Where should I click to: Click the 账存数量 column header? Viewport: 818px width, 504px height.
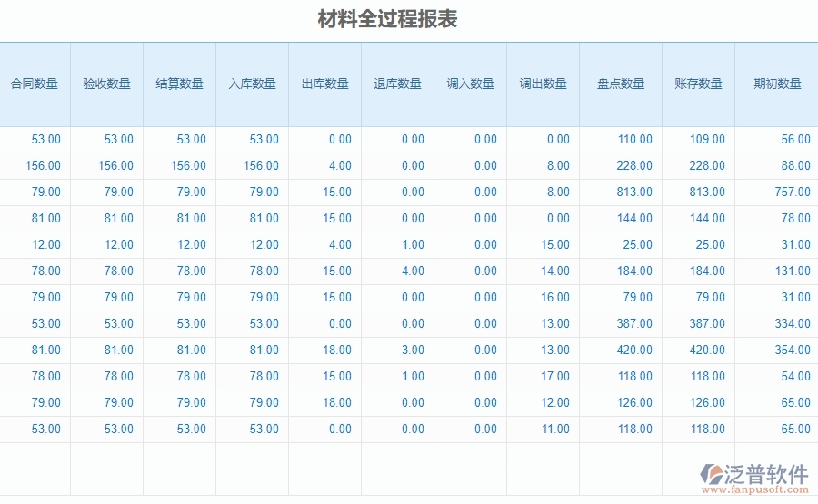click(698, 84)
